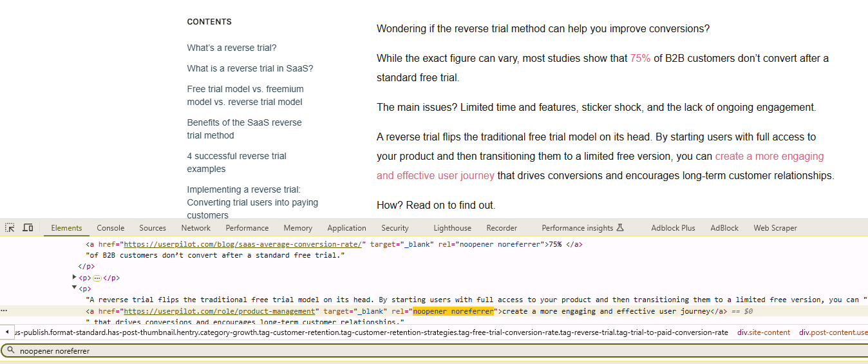Click the CONTENTS heading
This screenshot has height=364, width=868.
tap(209, 22)
